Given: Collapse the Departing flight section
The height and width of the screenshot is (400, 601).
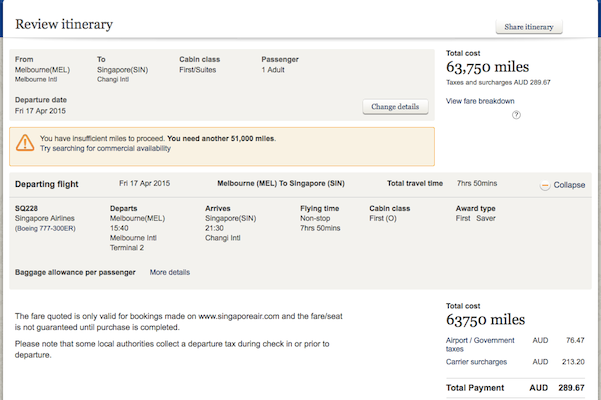Looking at the screenshot, I should tap(562, 185).
